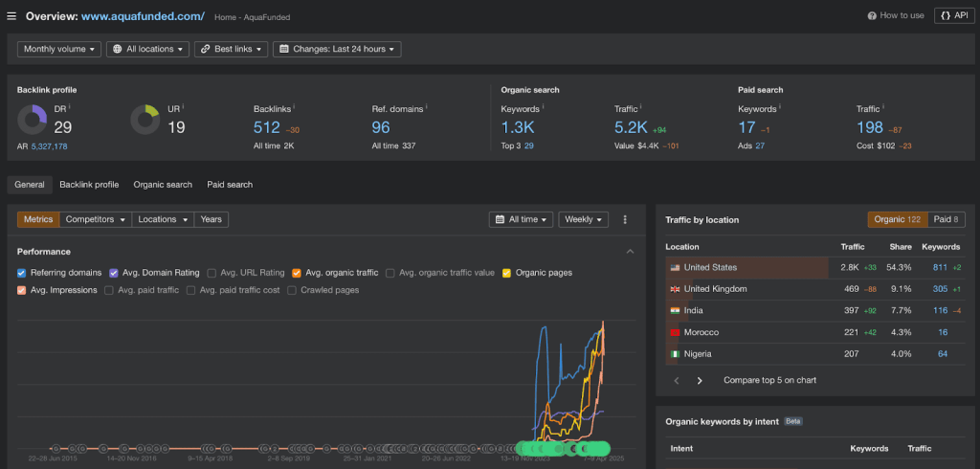Switch to the Paid search tab
Screen dimensions: 980x469
tap(230, 185)
